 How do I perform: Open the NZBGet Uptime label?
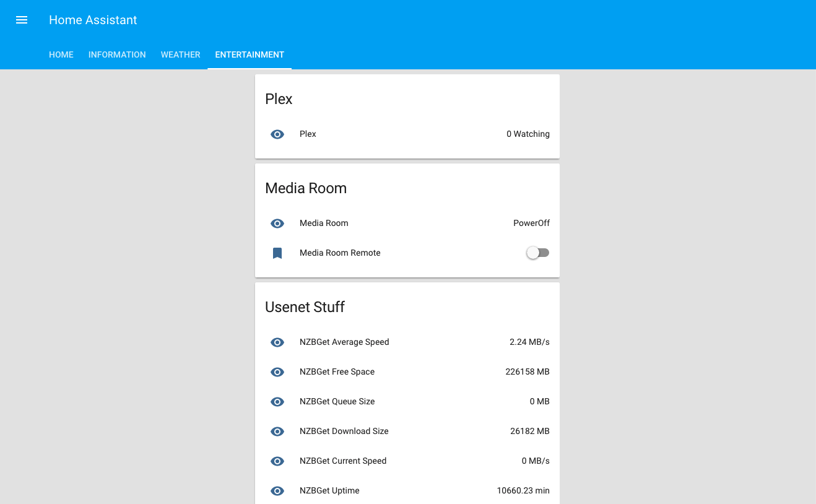pyautogui.click(x=329, y=490)
